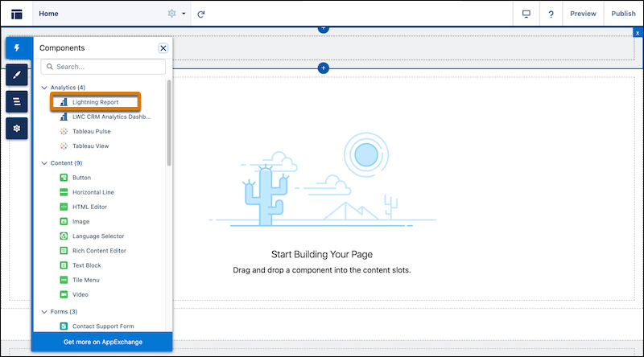This screenshot has height=357, width=644.
Task: Collapse the Analytics (4) section
Action: click(x=44, y=88)
